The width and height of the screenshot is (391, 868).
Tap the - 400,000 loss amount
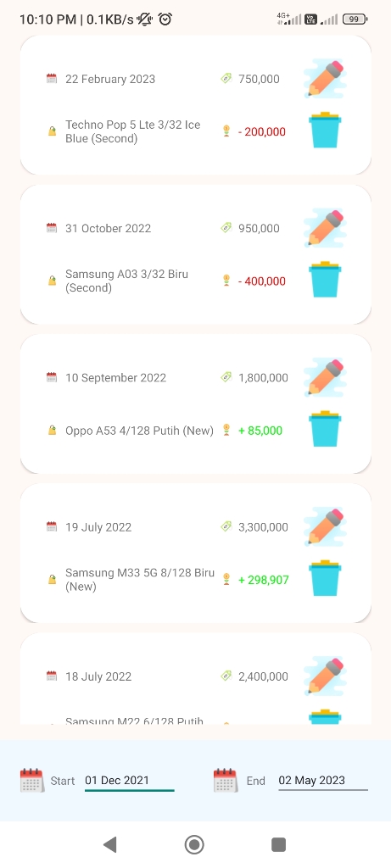(262, 281)
